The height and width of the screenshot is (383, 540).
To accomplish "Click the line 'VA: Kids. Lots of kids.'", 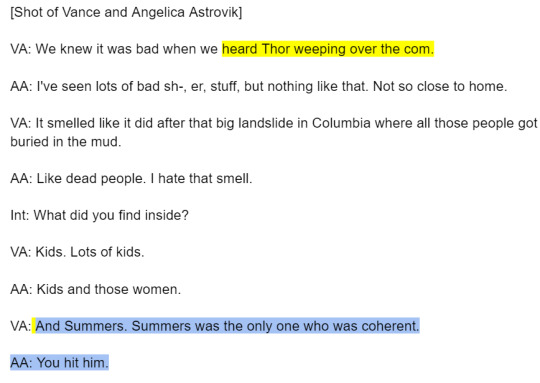I will tap(77, 252).
